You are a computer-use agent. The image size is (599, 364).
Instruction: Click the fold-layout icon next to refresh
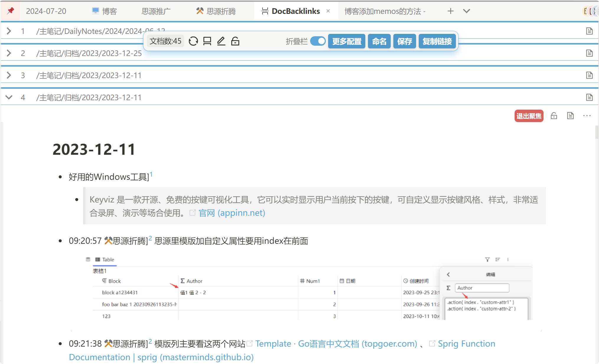tap(207, 41)
